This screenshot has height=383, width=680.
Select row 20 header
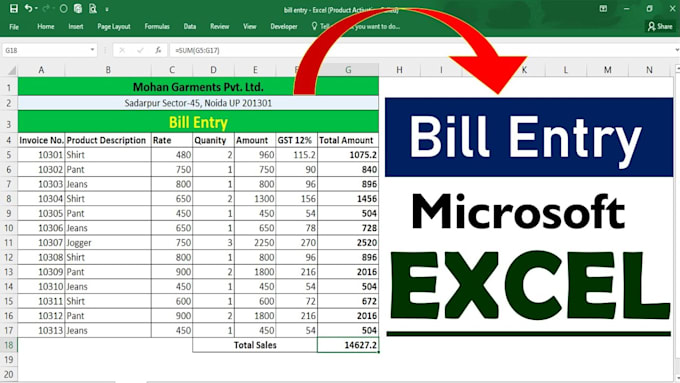coord(9,374)
